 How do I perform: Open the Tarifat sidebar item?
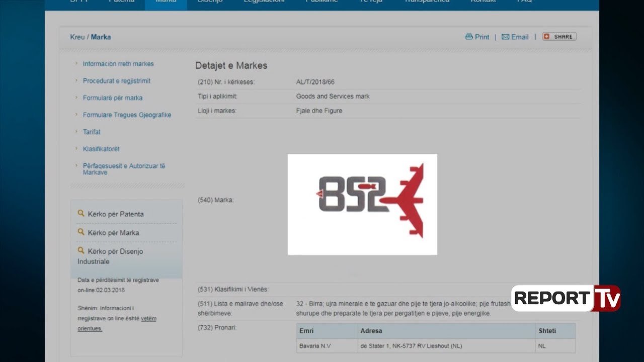pos(92,132)
